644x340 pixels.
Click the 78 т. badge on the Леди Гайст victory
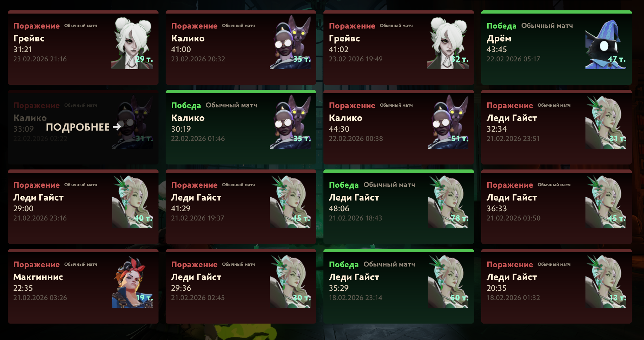(x=459, y=218)
